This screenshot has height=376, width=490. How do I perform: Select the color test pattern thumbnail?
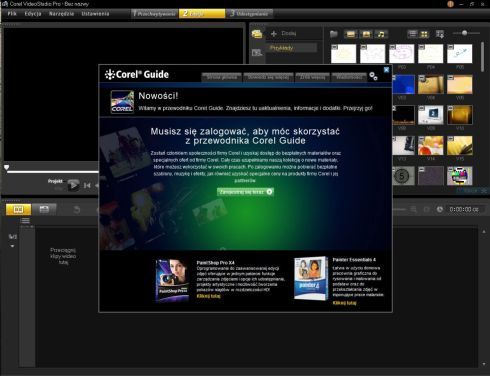pyautogui.click(x=460, y=176)
